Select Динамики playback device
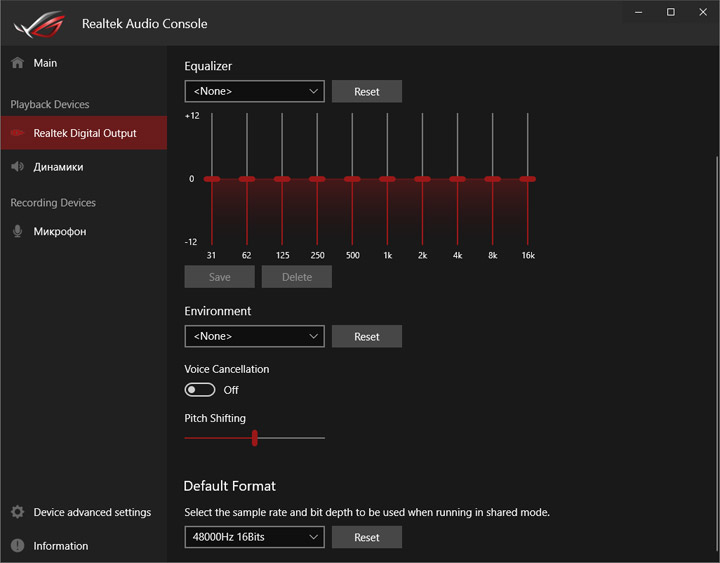 coord(84,167)
